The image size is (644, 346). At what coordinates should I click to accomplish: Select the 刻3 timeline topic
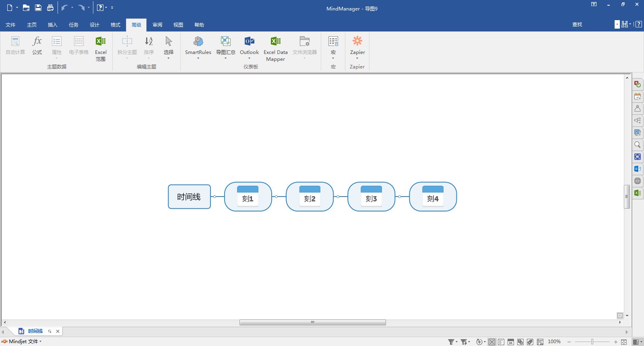[371, 197]
